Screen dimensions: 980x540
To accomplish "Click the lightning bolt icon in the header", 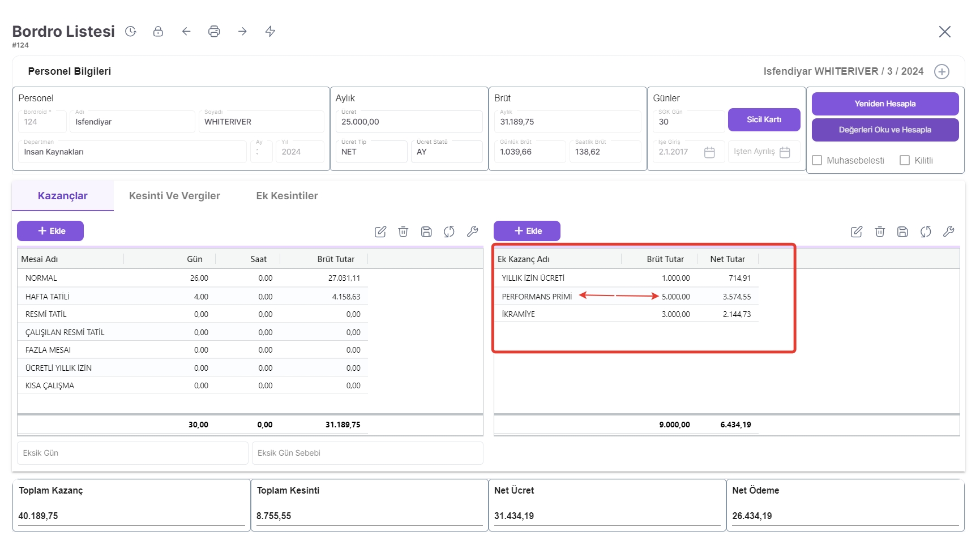I will 270,32.
